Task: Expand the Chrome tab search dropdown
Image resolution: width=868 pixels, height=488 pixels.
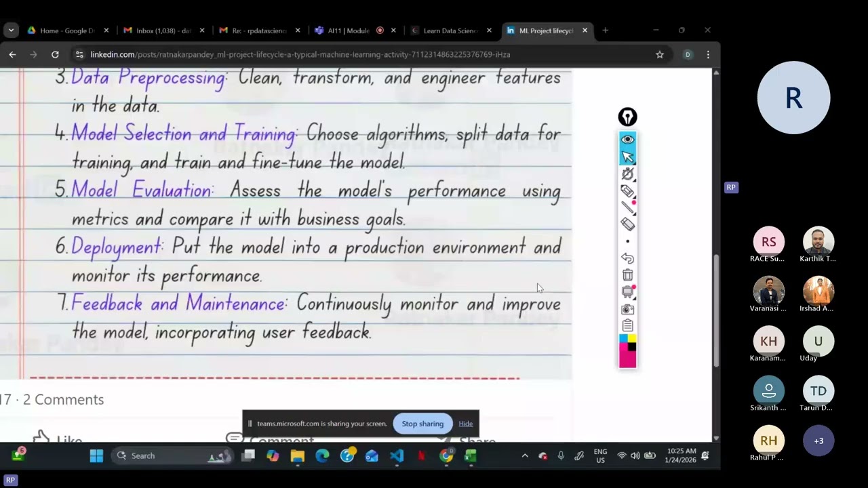Action: tap(11, 30)
